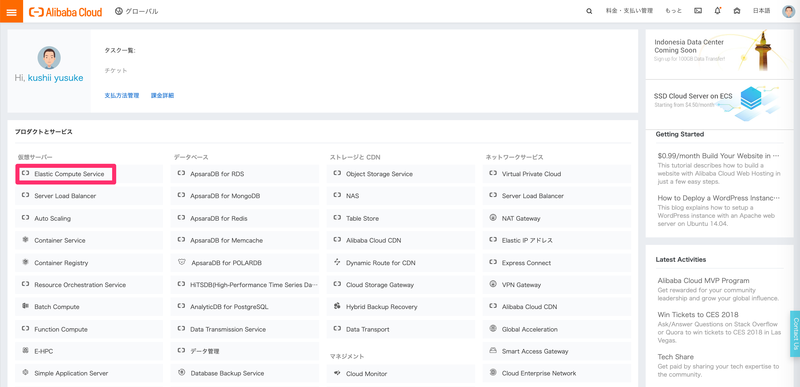Screen dimensions: 800x387
Task: Open the notification bell icon
Action: 717,11
